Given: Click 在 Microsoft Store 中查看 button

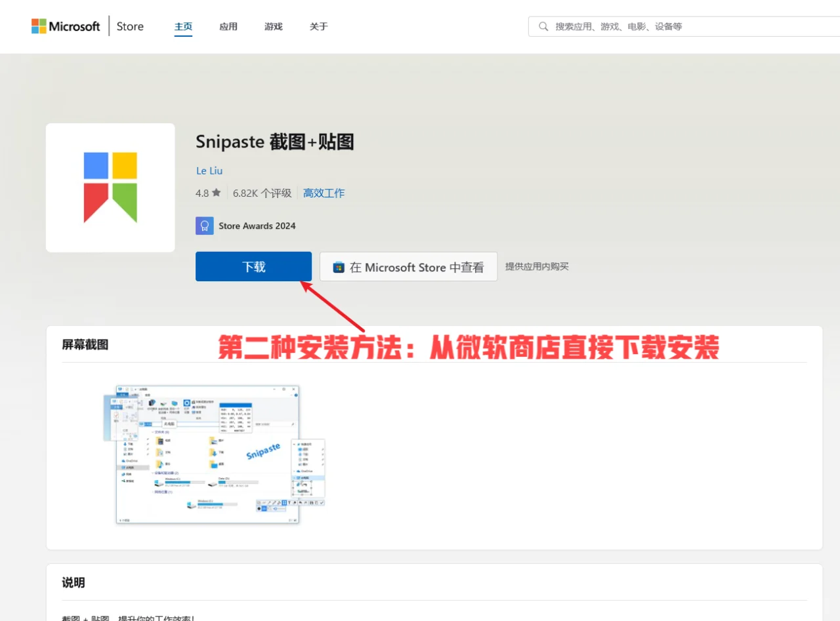Looking at the screenshot, I should click(x=408, y=266).
